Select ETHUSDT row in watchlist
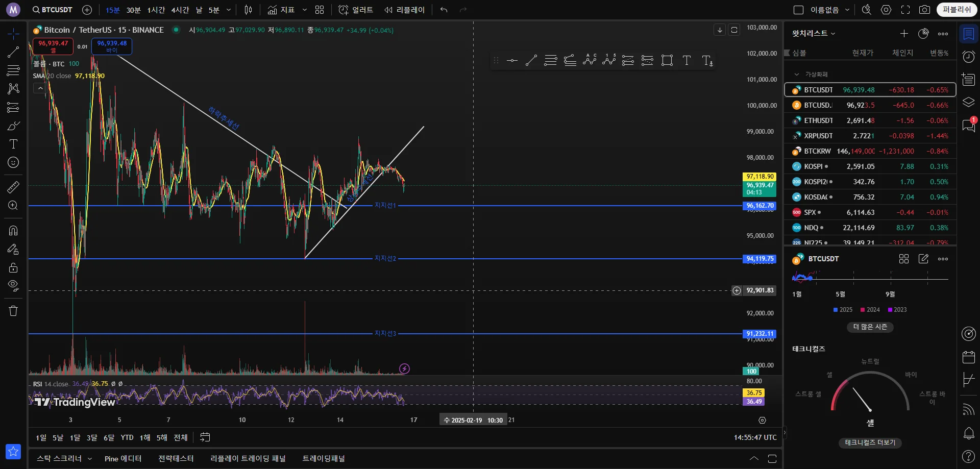This screenshot has width=980, height=469. [x=870, y=120]
